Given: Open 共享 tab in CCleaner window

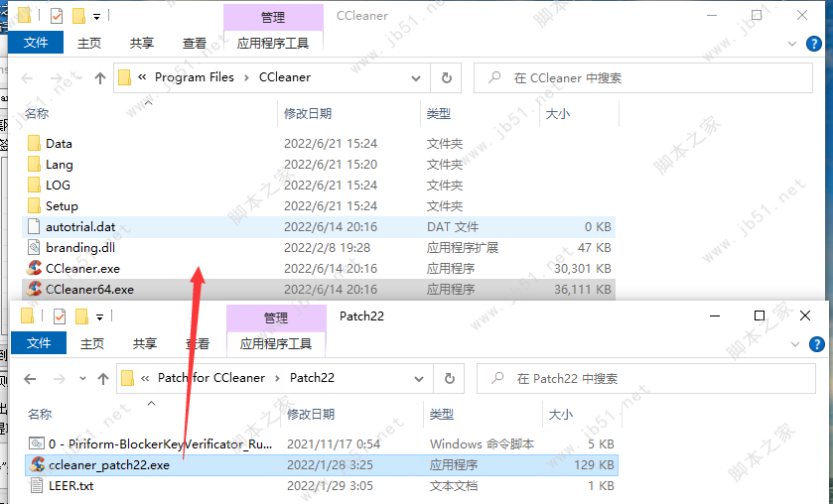Looking at the screenshot, I should (x=141, y=43).
